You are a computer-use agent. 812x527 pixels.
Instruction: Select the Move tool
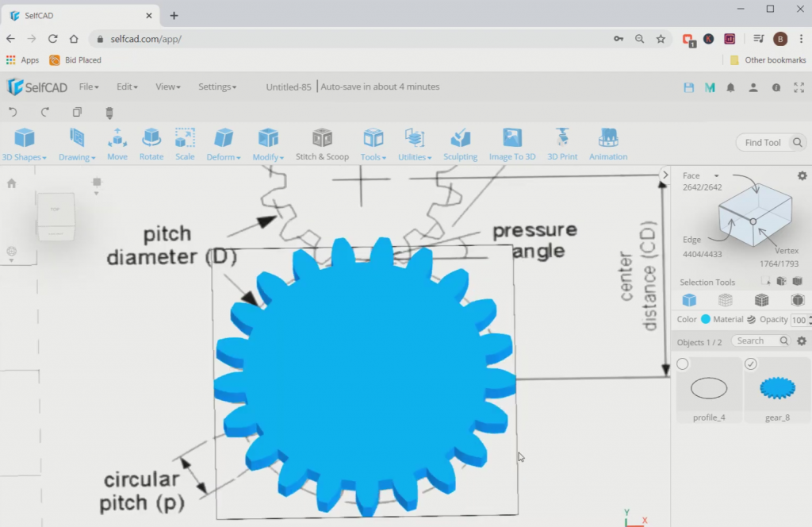[117, 144]
